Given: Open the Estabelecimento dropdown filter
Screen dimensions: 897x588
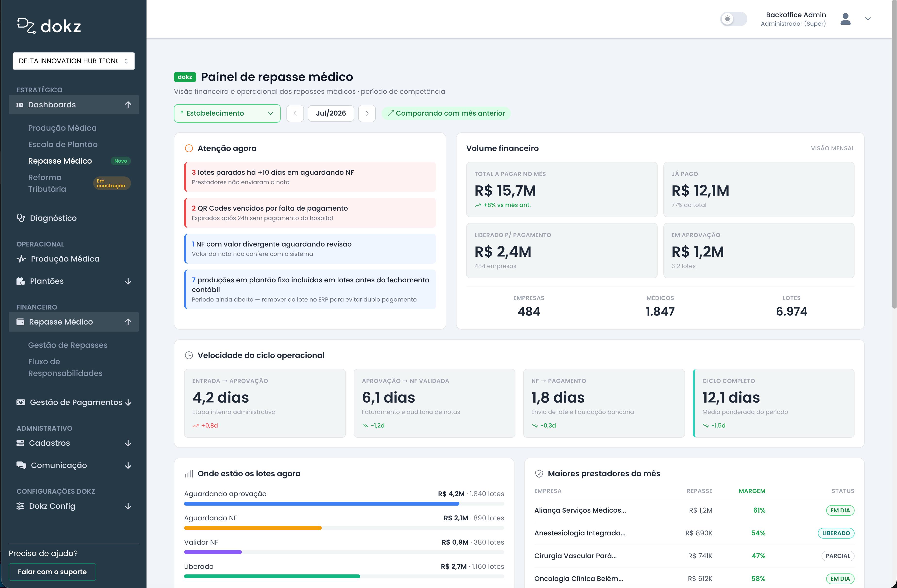Looking at the screenshot, I should 227,113.
